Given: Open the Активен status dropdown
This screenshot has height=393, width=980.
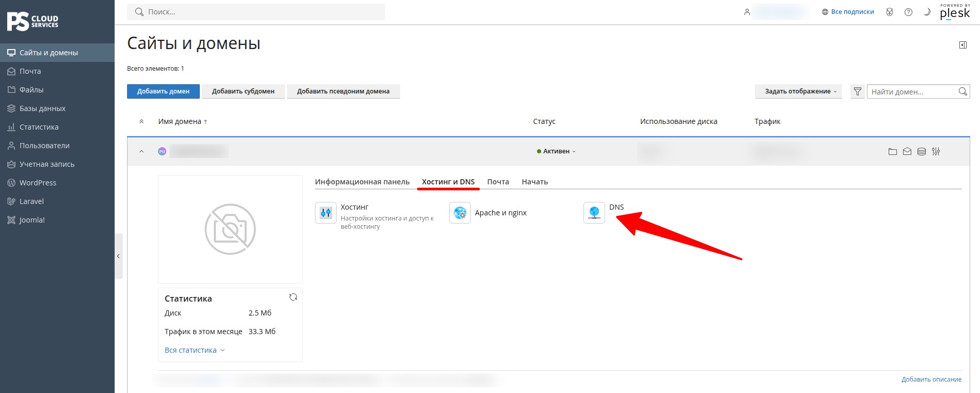Looking at the screenshot, I should click(x=556, y=151).
